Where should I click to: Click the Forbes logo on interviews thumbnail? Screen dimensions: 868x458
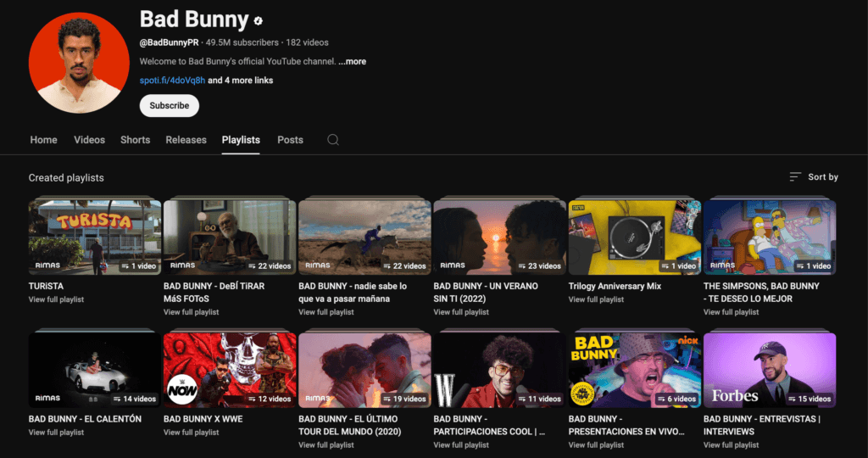pyautogui.click(x=735, y=396)
